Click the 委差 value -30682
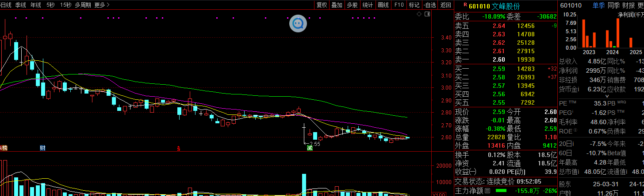The image size is (644, 196). coord(546,16)
